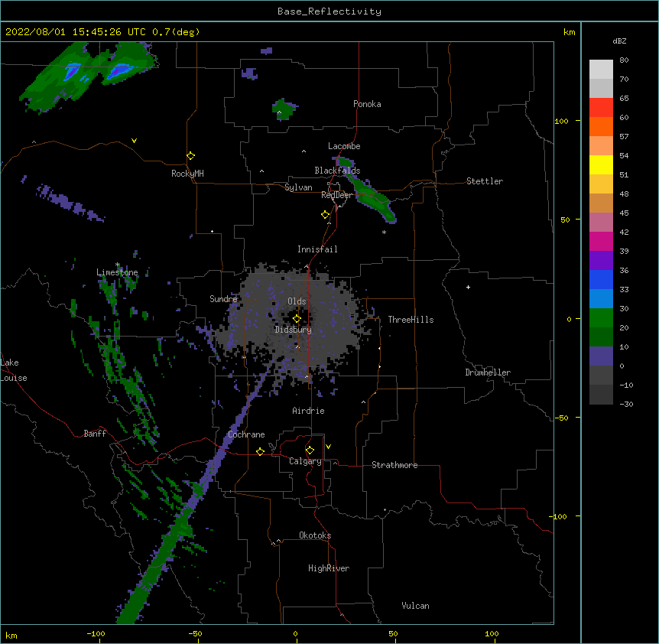Click the Drumheller label

click(488, 372)
